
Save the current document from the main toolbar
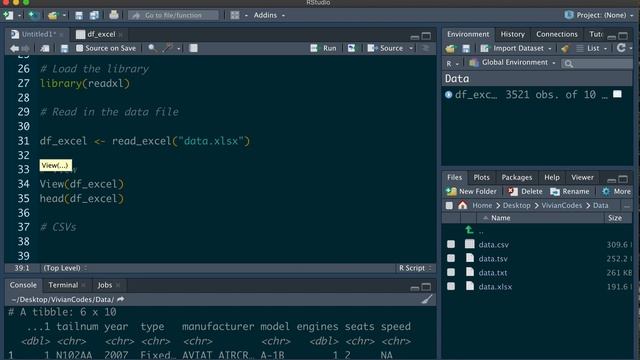79,16
